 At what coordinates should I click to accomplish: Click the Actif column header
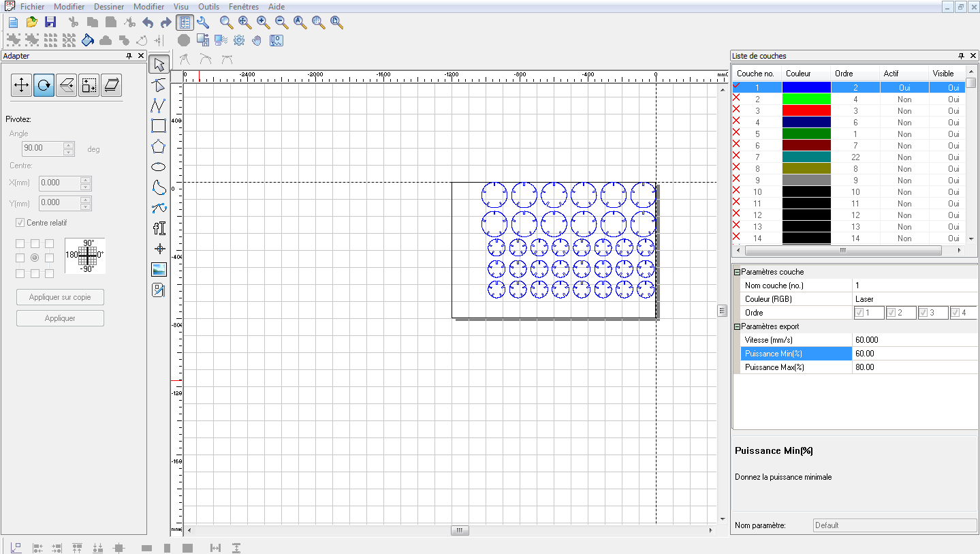click(904, 73)
